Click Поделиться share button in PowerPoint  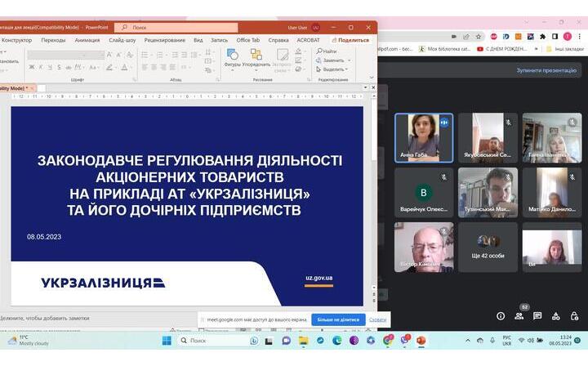pos(350,40)
